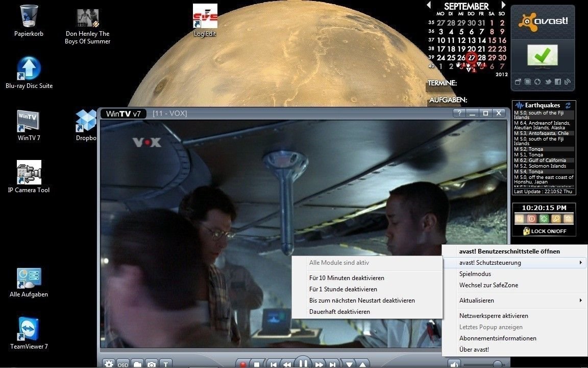
Task: Pause the WinTV live video
Action: [303, 362]
